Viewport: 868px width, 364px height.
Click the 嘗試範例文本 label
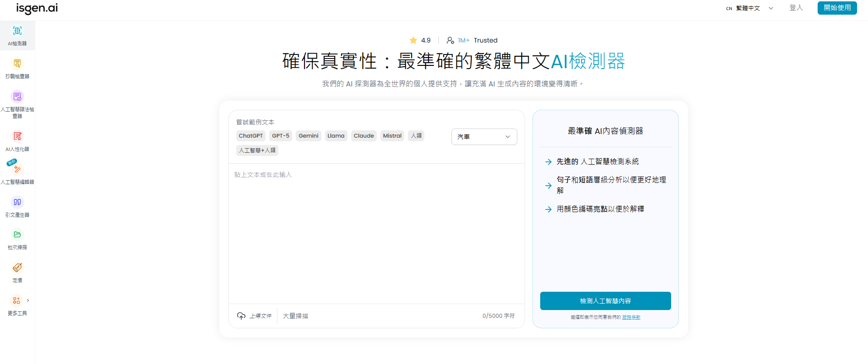[255, 122]
